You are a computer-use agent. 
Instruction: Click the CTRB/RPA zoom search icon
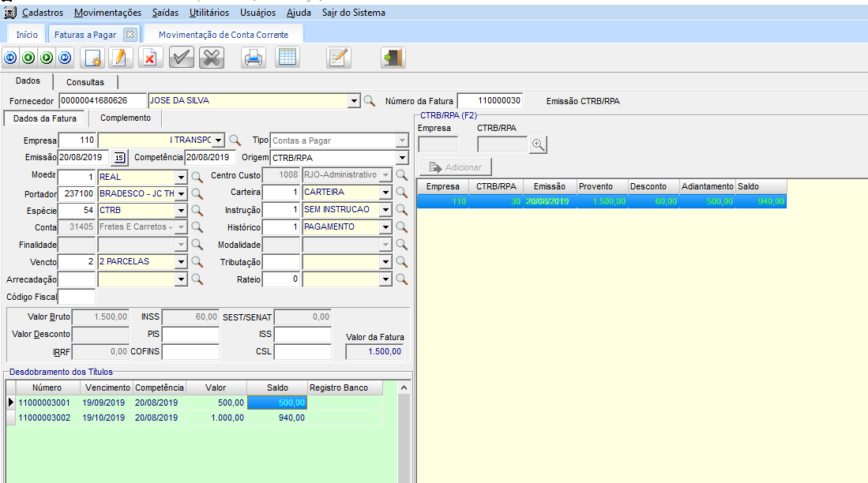tap(539, 144)
